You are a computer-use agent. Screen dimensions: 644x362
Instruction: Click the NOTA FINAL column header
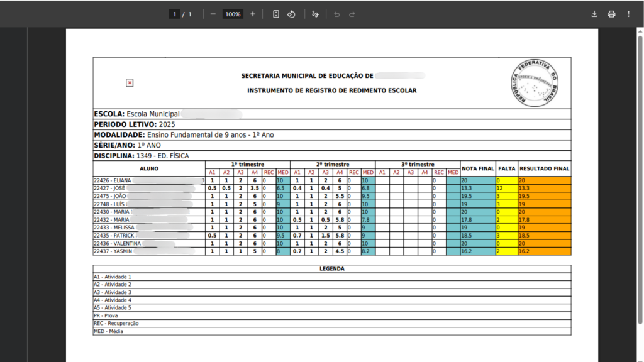point(478,168)
